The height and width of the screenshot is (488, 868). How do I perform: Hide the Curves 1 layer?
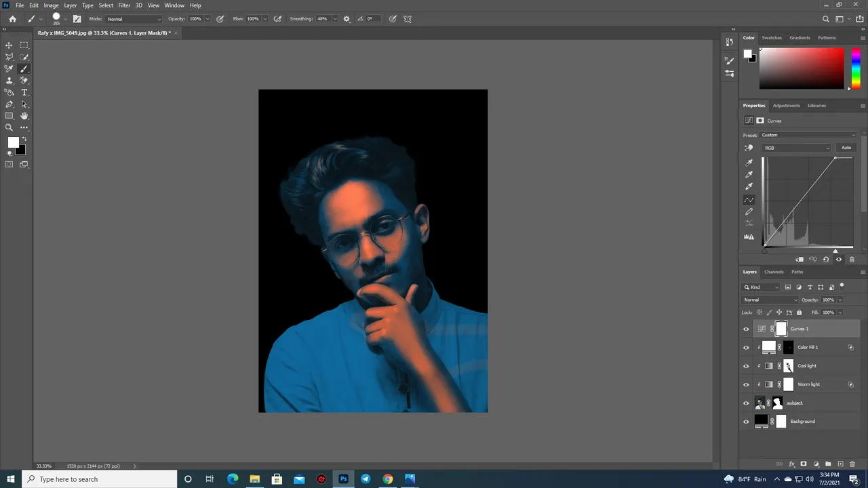(746, 329)
